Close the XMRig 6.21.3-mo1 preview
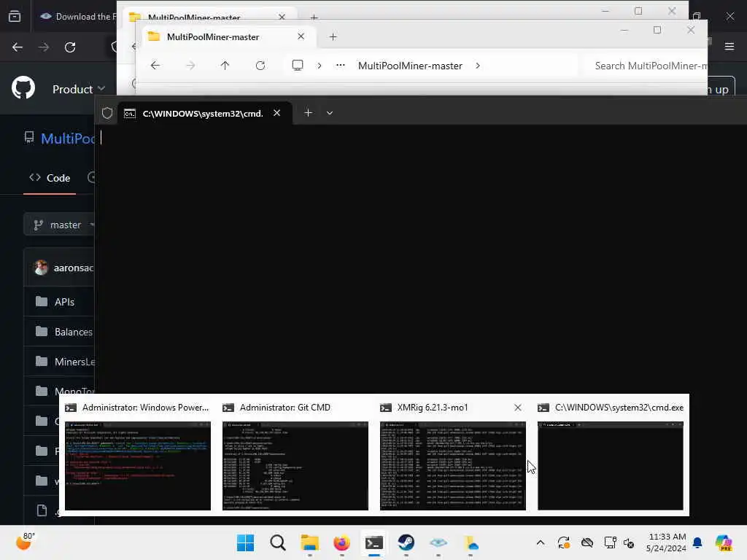This screenshot has height=560, width=747. pyautogui.click(x=518, y=408)
